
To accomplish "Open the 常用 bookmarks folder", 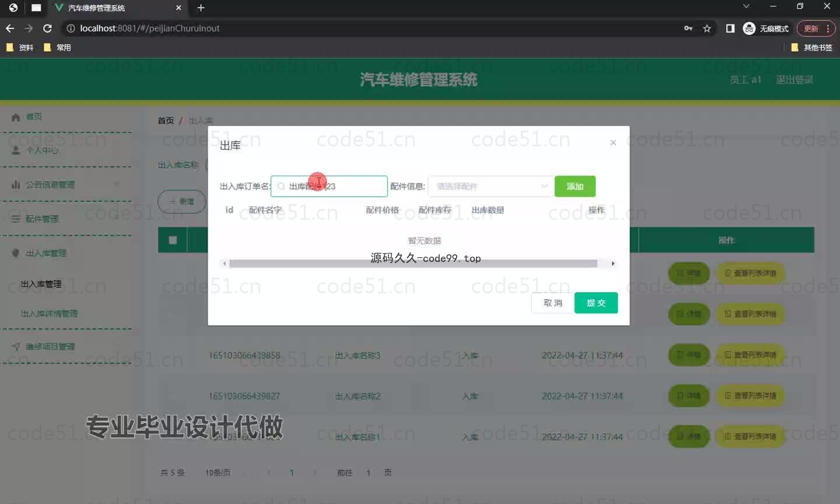I will [x=57, y=47].
